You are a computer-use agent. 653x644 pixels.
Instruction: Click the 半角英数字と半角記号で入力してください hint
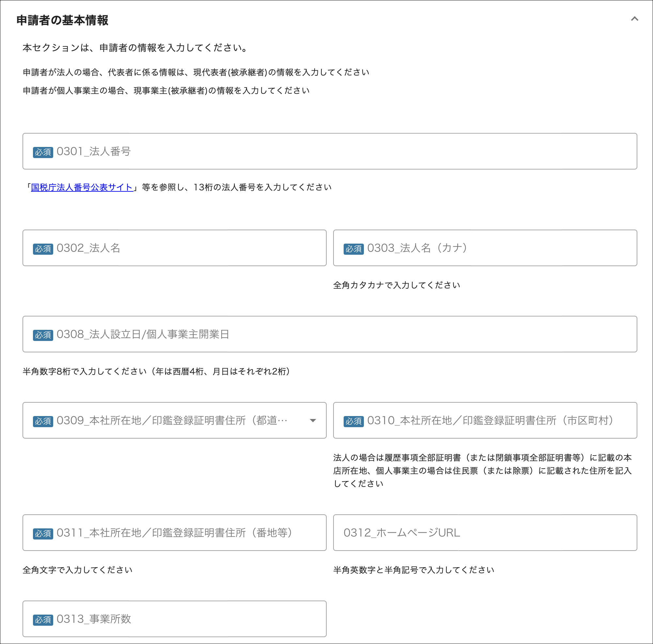[x=414, y=570]
